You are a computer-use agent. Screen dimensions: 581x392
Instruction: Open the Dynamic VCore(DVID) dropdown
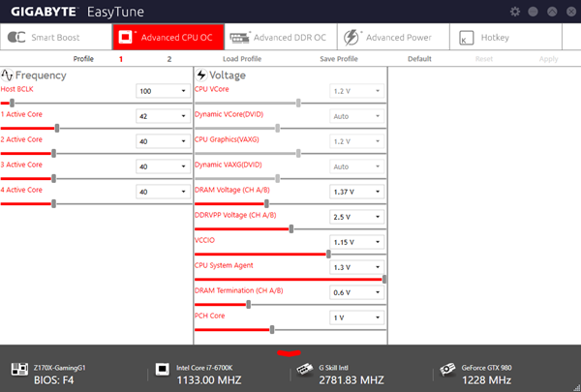[356, 116]
